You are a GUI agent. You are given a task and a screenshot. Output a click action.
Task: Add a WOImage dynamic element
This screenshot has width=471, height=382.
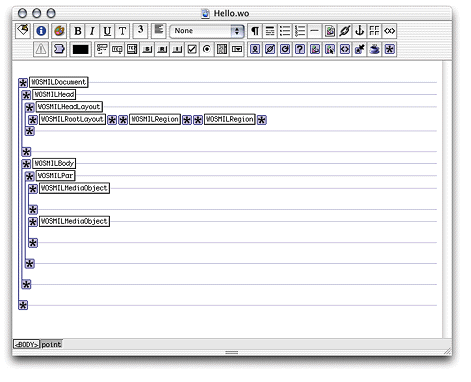pyautogui.click(x=315, y=49)
